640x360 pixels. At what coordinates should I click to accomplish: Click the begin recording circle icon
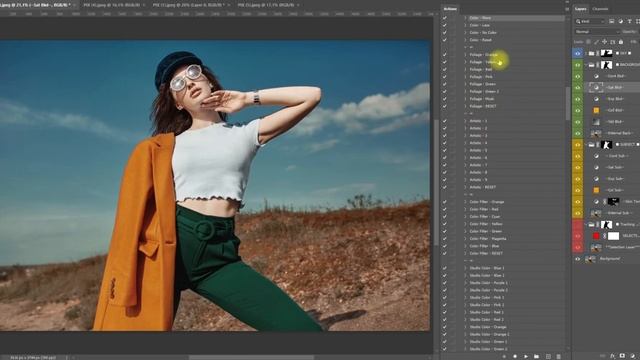pos(515,356)
